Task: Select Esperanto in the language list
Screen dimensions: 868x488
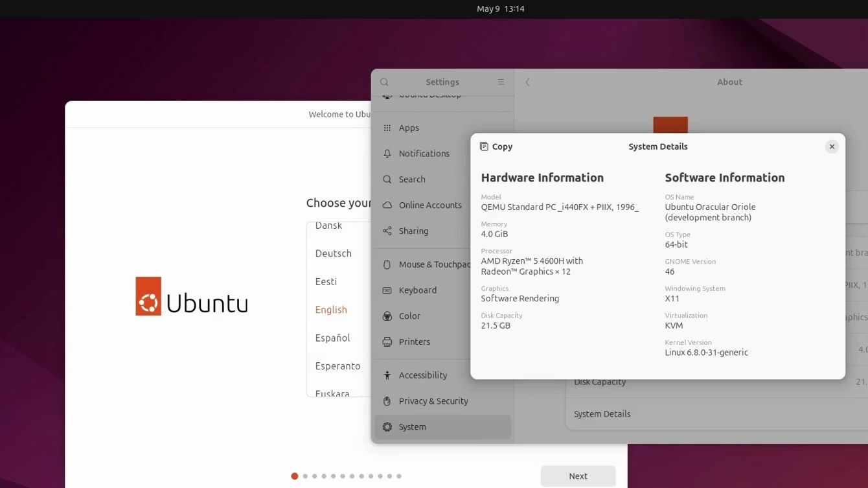Action: tap(337, 366)
